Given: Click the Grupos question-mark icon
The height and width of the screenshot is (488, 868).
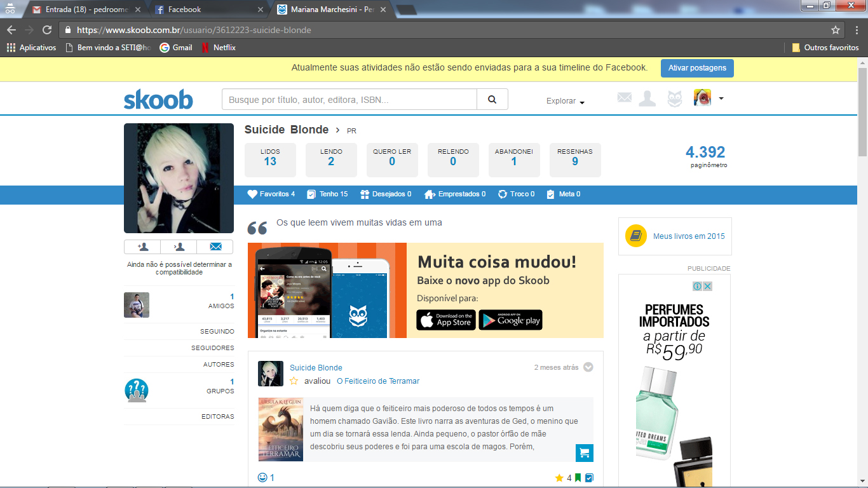Looking at the screenshot, I should click(137, 390).
